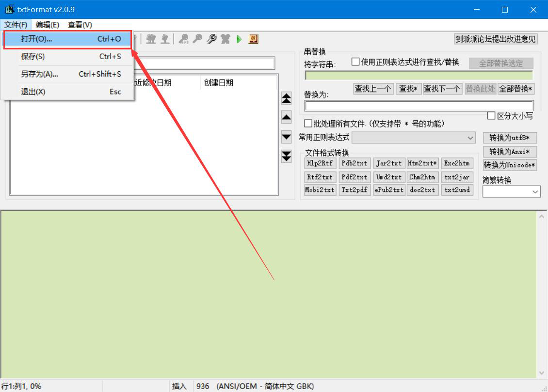Move file down with single down arrow
The height and width of the screenshot is (392, 548).
click(286, 137)
